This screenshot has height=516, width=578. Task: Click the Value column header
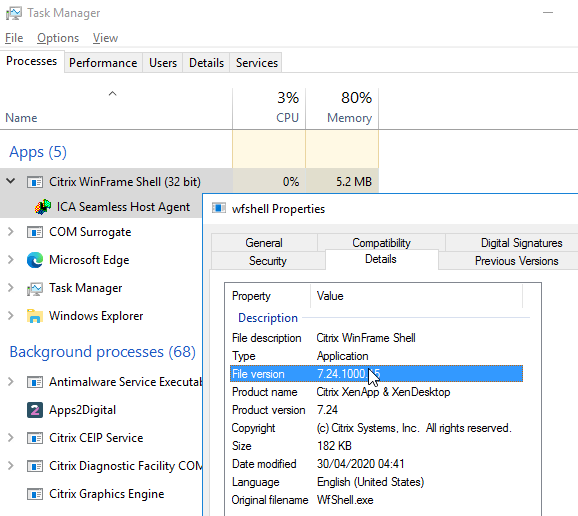(417, 296)
